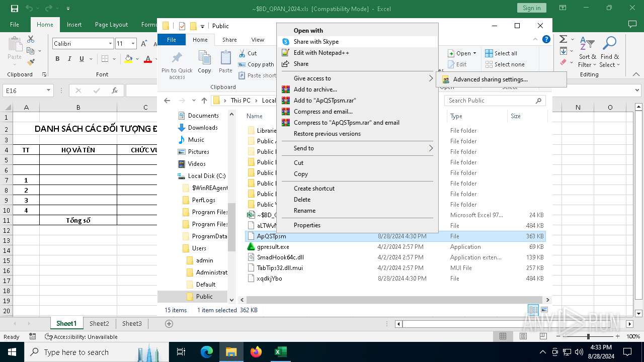Open the fill color dropdown arrow
The width and height of the screenshot is (644, 362).
tap(138, 59)
